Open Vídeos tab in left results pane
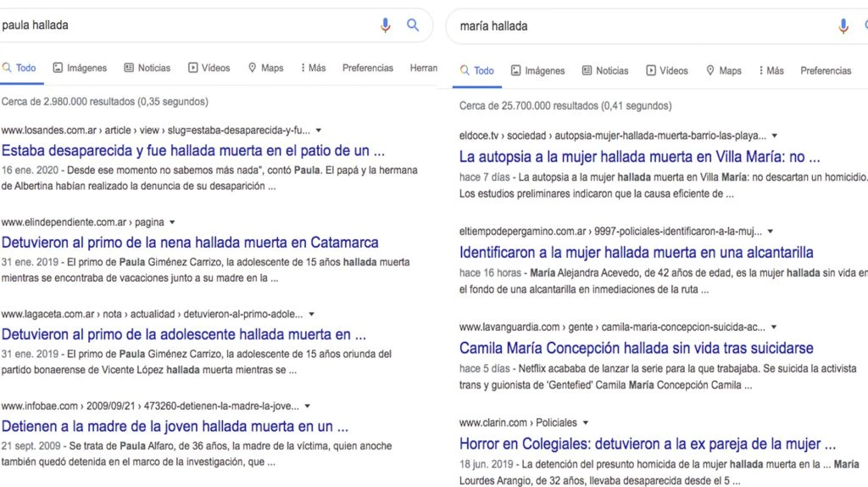This screenshot has height=487, width=868. 209,68
